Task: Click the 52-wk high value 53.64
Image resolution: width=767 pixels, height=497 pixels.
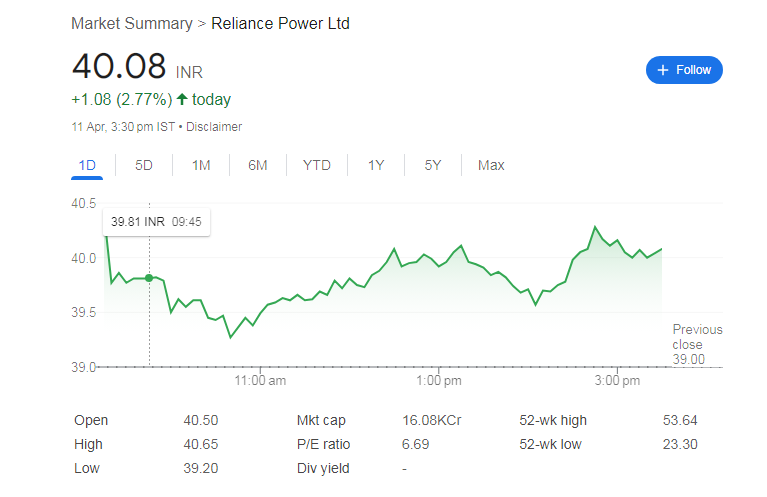Action: pyautogui.click(x=680, y=420)
